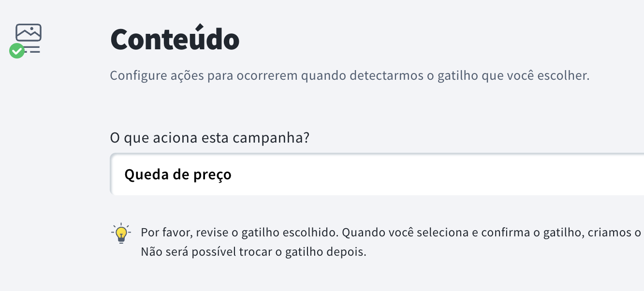Screen dimensions: 644x291
Task: Click the yellow lightbulb tip icon
Action: 121,233
